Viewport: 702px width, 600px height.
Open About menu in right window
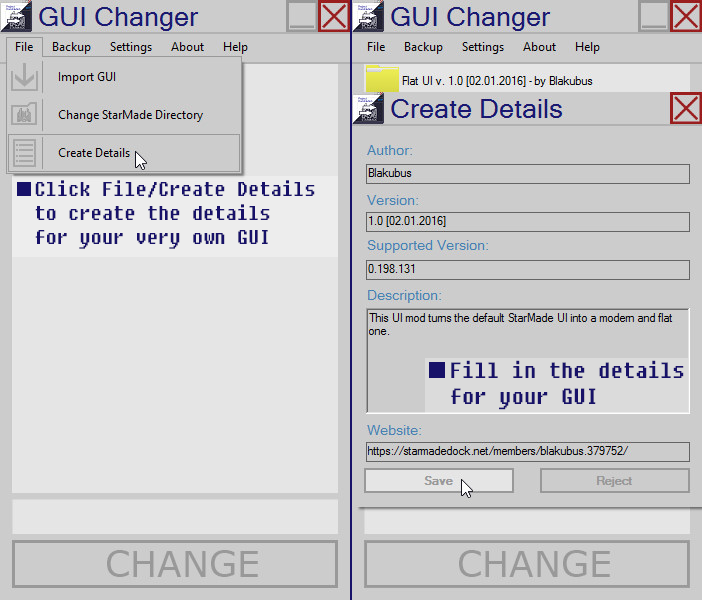tap(539, 47)
